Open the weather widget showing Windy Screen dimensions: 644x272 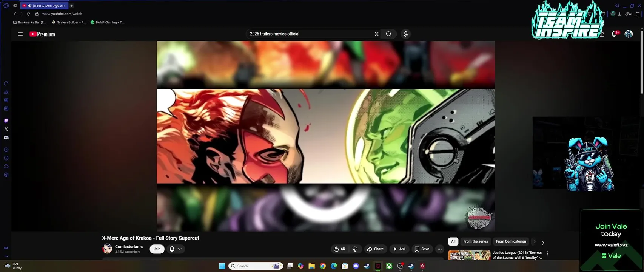click(13, 266)
